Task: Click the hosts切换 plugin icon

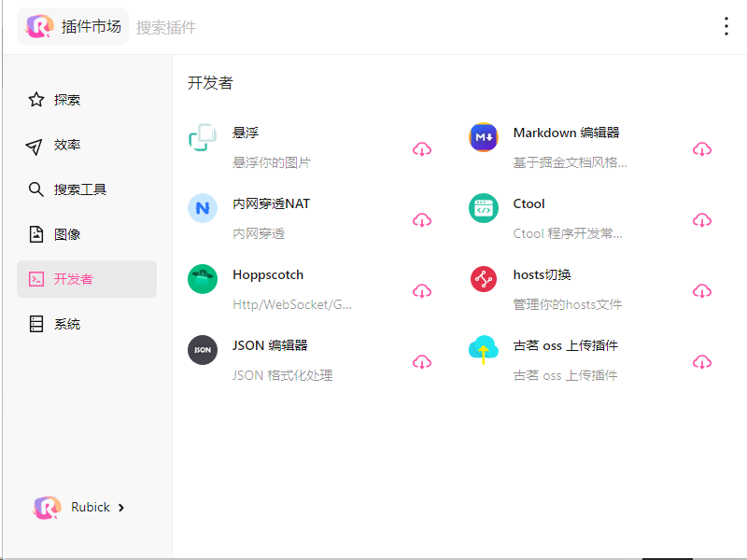Action: 483,279
